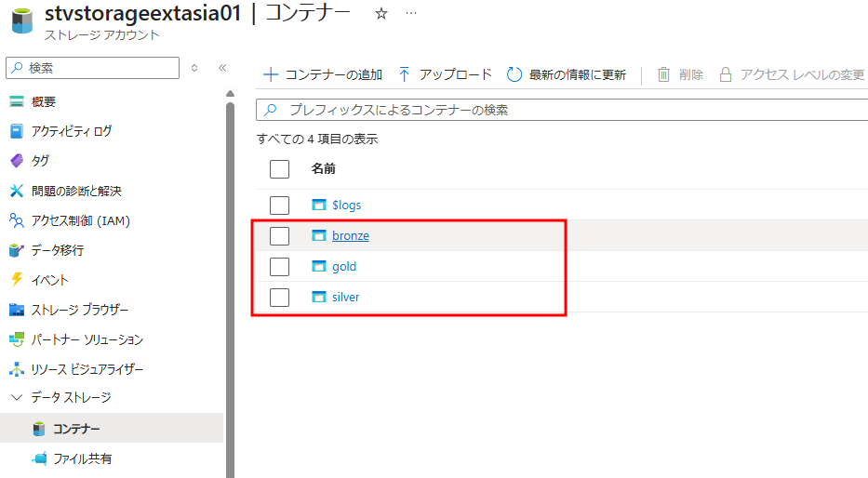
Task: Collapse the データ ストレージ section
Action: point(16,397)
